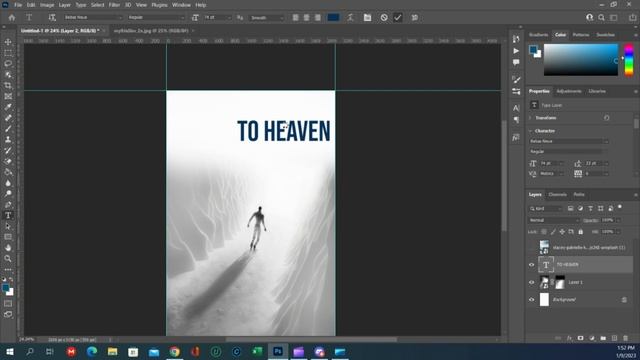Screen dimensions: 640x360
Task: Open the Filter menu
Action: click(114, 5)
